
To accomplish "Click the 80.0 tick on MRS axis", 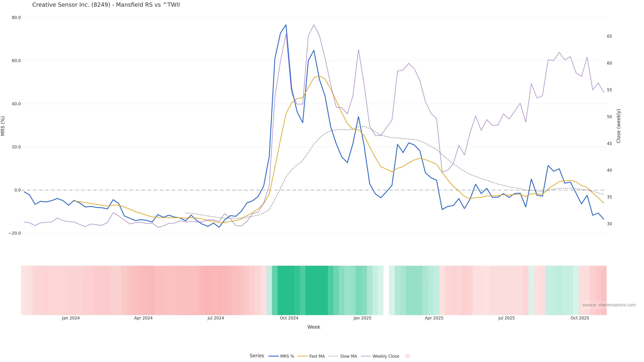I will pyautogui.click(x=16, y=18).
